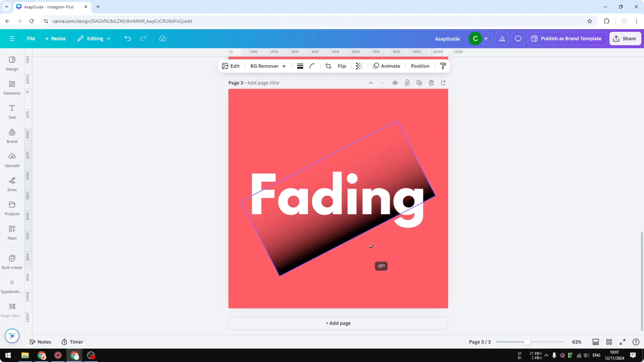The image size is (644, 362).
Task: Move Page 3 down using chevron arrow
Action: coord(383,83)
